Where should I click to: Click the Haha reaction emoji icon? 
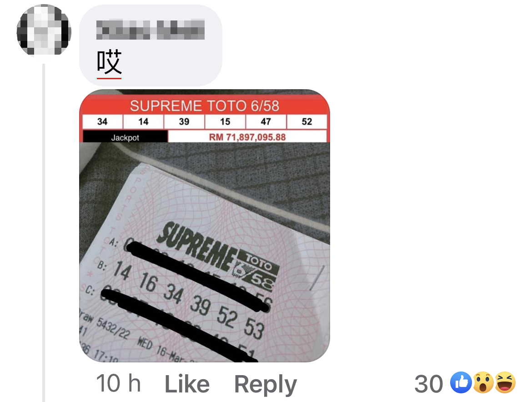(x=505, y=382)
